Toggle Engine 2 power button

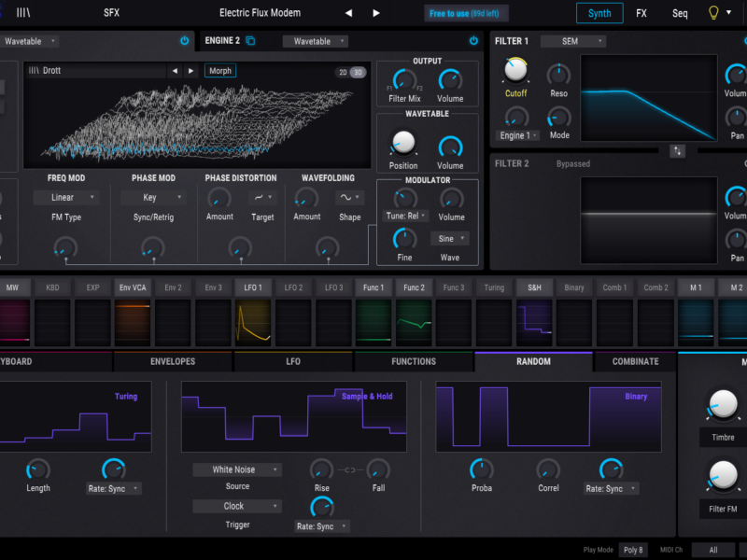pyautogui.click(x=473, y=41)
